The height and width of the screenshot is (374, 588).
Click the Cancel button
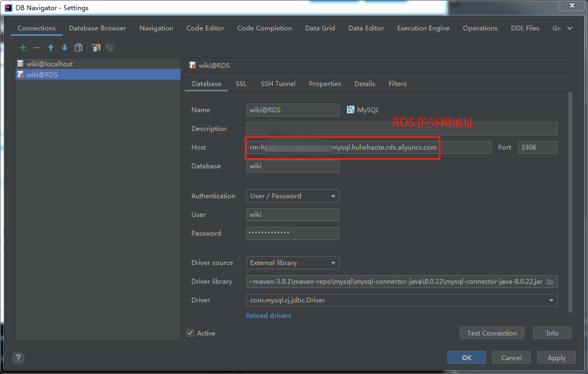point(512,357)
